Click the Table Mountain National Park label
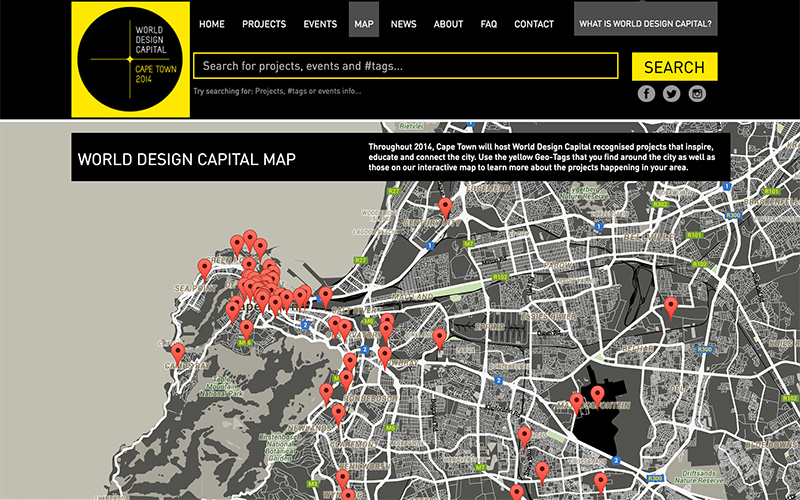This screenshot has height=500, width=800. 221,387
